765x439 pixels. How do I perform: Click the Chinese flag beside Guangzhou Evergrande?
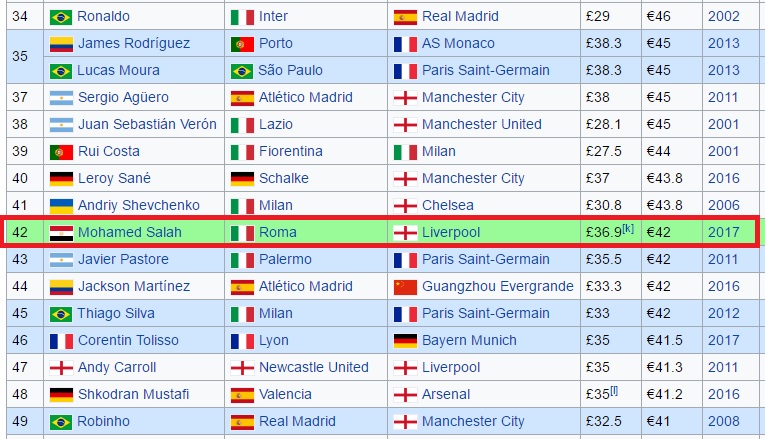coord(405,286)
